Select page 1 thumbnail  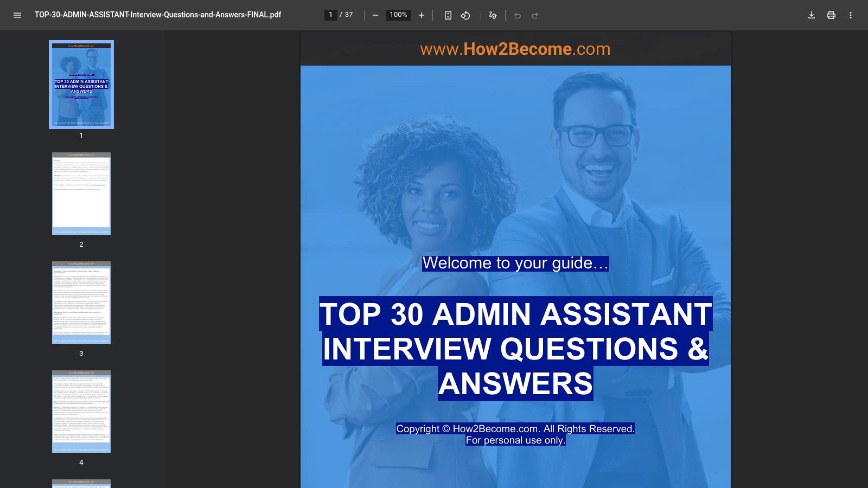pos(81,85)
